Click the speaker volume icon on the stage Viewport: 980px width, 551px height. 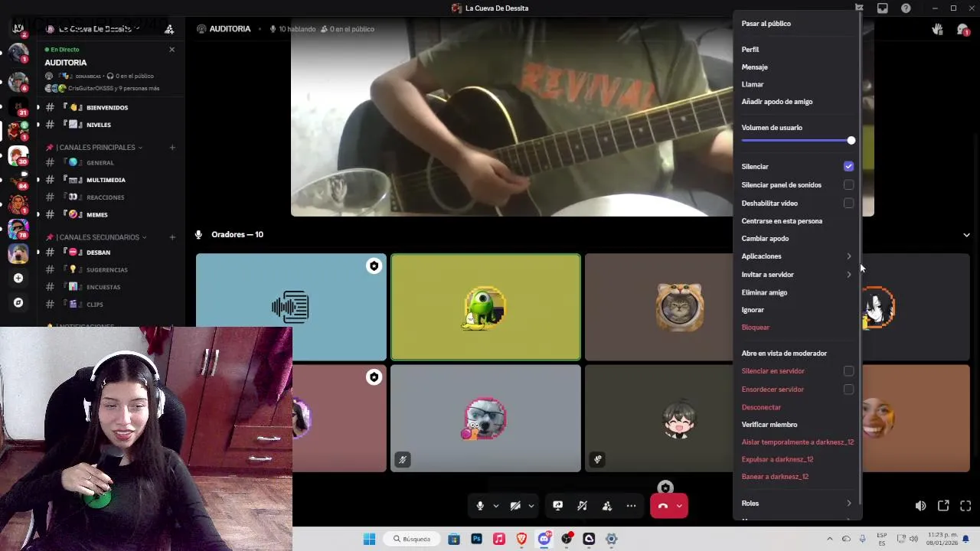920,506
